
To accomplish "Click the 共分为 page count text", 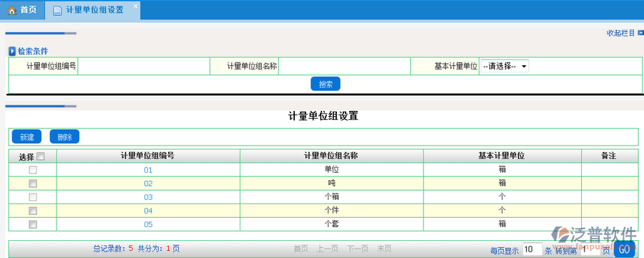I will pos(159,249).
